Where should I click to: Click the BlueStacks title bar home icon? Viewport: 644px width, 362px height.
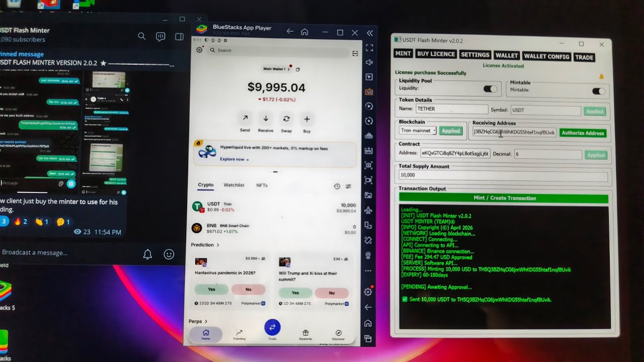click(304, 32)
